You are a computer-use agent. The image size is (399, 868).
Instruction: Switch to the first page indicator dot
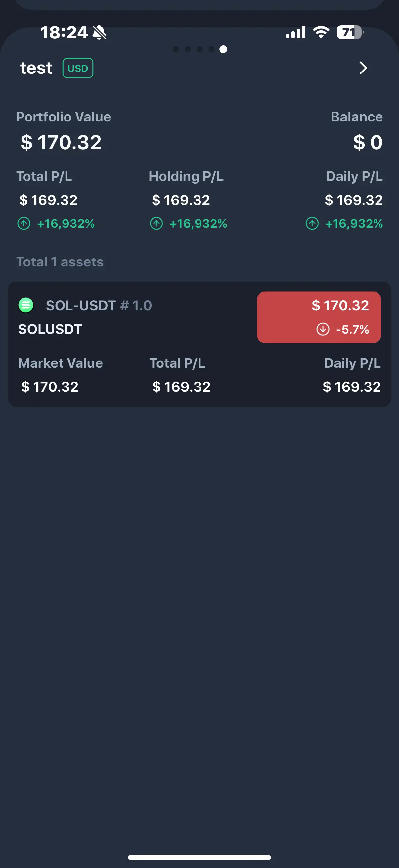pyautogui.click(x=175, y=49)
